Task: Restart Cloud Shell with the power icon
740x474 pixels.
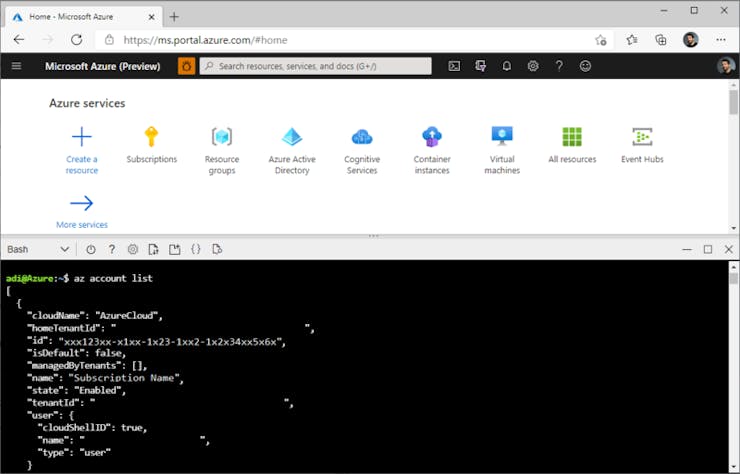Action: tap(91, 249)
